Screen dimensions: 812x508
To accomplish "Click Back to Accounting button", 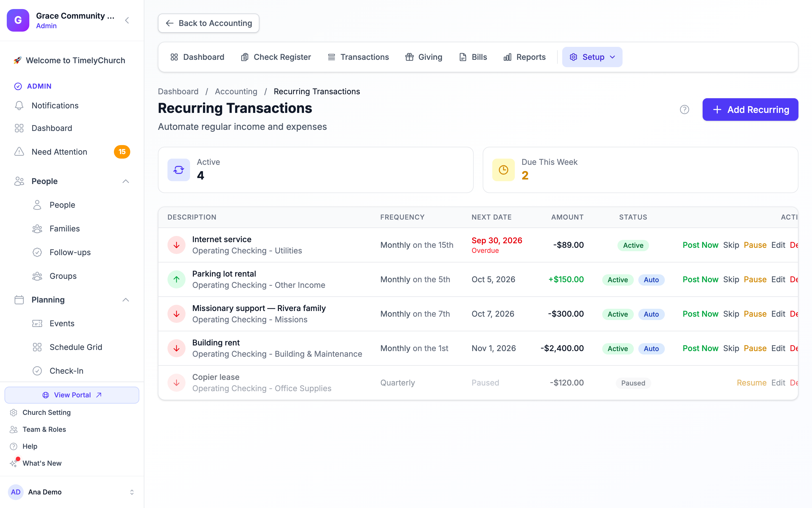I will point(208,23).
